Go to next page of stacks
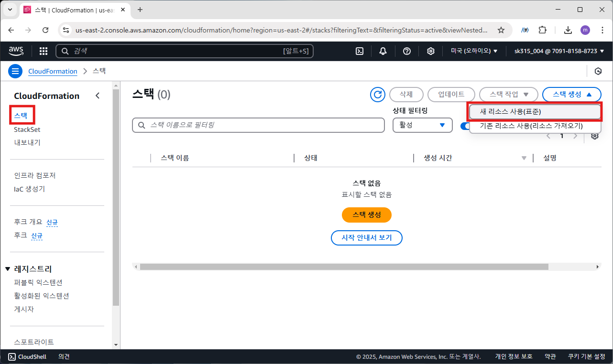This screenshot has width=613, height=364. [x=575, y=136]
